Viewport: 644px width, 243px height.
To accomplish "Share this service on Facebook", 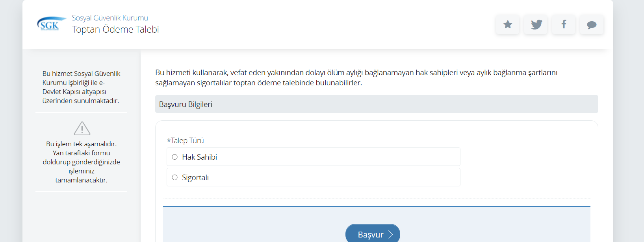I will pos(564,24).
